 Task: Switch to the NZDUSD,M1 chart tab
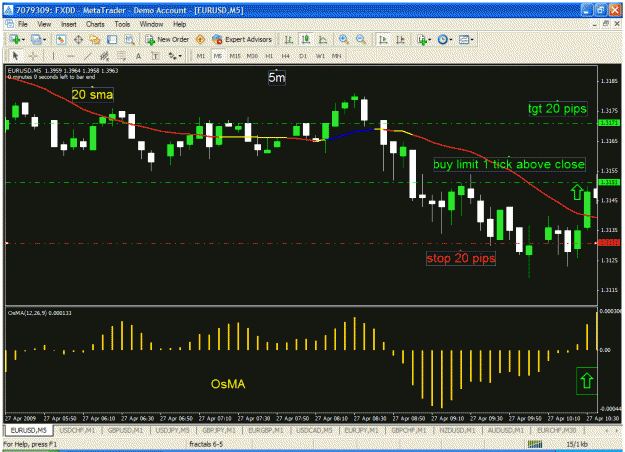pos(457,430)
